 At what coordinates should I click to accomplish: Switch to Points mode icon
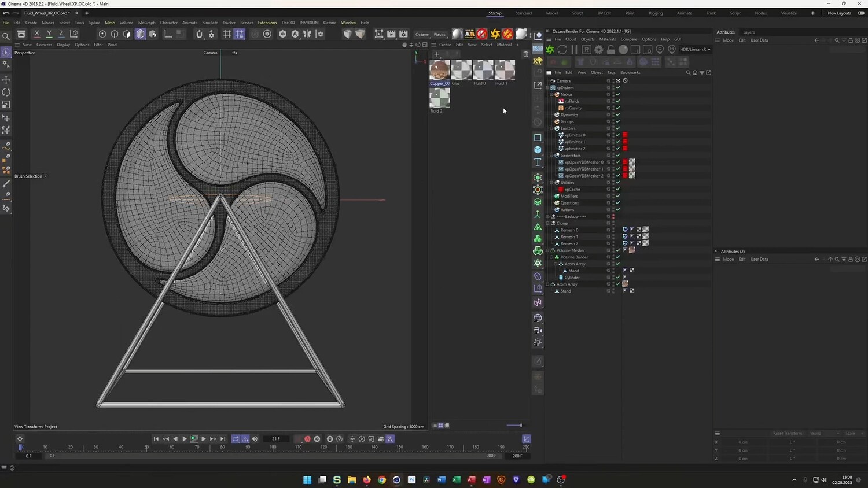[x=102, y=34]
